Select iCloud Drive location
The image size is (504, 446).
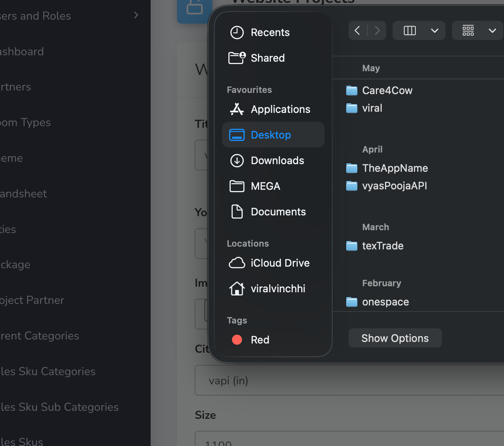click(280, 263)
